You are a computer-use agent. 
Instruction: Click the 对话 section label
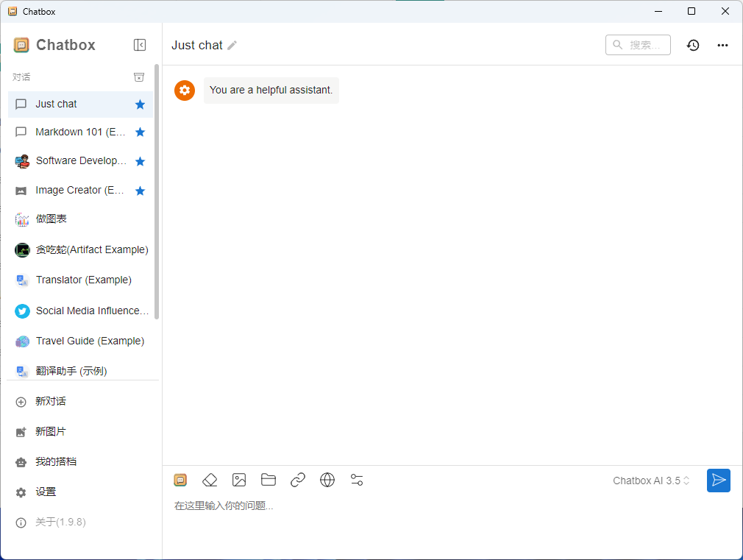[x=21, y=77]
